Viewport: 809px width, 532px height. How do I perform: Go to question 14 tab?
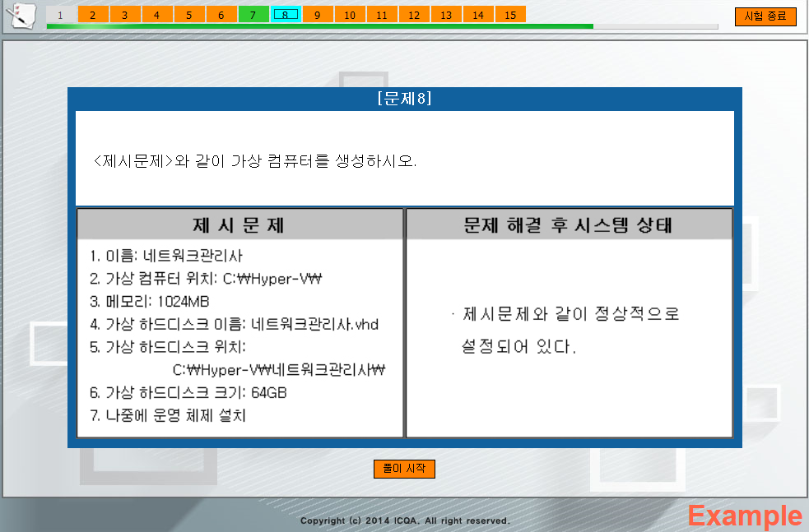click(x=478, y=15)
